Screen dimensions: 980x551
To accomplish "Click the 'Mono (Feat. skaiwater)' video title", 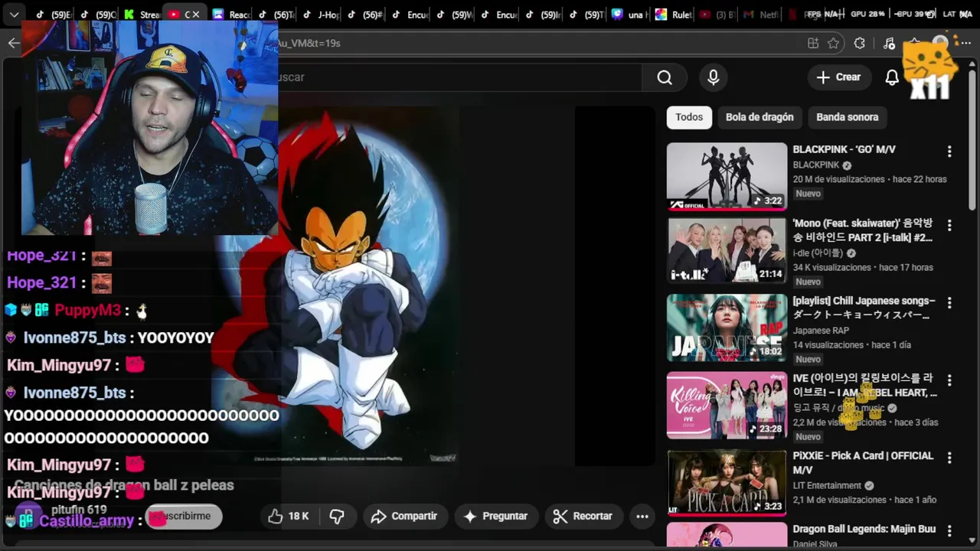I will (863, 230).
